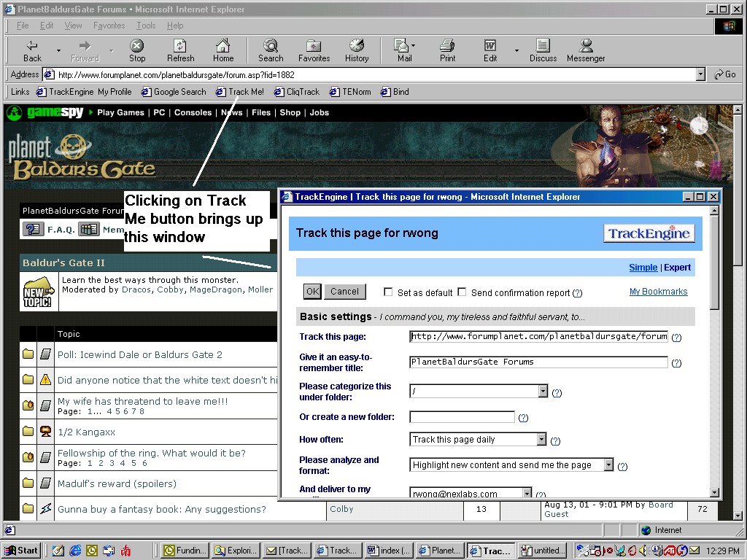Open the Mail button dropdown arrow
This screenshot has height=560, width=747.
click(x=413, y=46)
